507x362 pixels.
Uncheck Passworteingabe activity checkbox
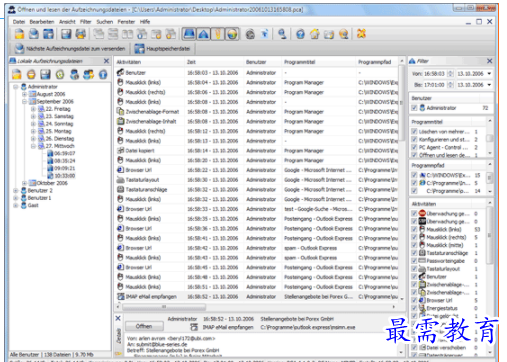coord(414,261)
